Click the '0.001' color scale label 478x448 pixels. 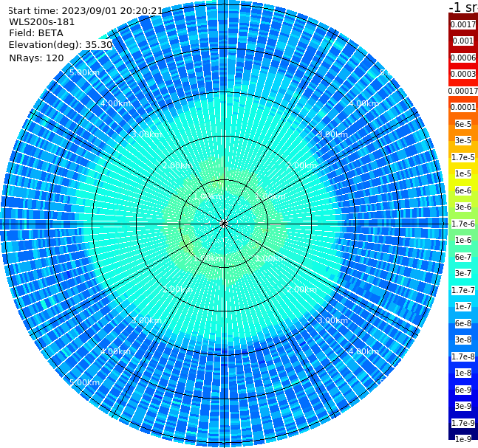(x=463, y=41)
